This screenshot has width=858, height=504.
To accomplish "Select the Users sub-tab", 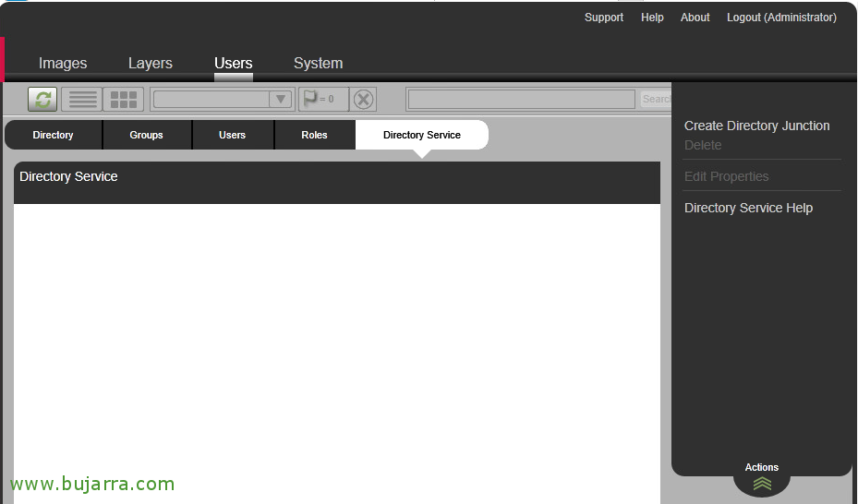I will 232,135.
